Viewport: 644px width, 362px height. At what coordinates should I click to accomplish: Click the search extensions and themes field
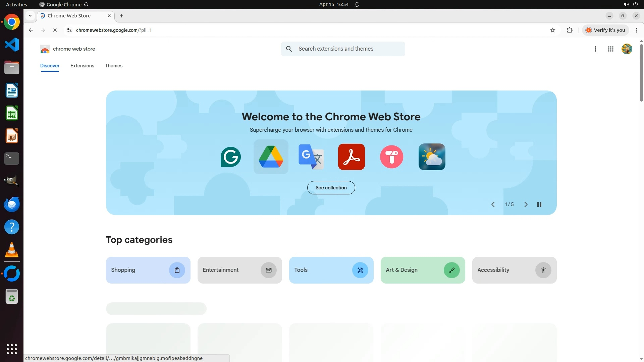(x=349, y=49)
